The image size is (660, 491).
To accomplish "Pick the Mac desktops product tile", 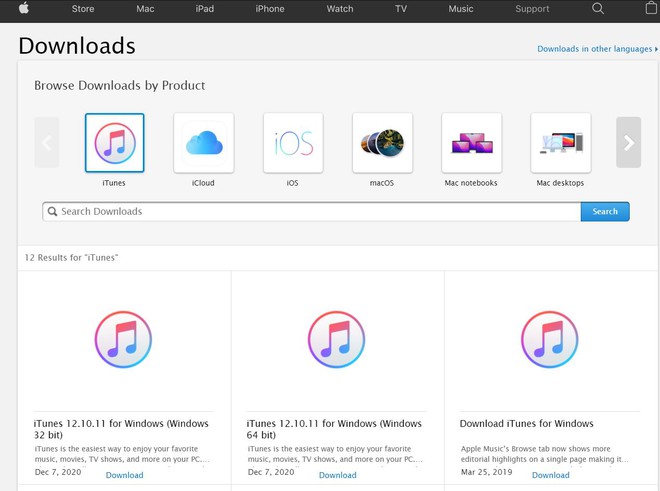I will coord(561,143).
